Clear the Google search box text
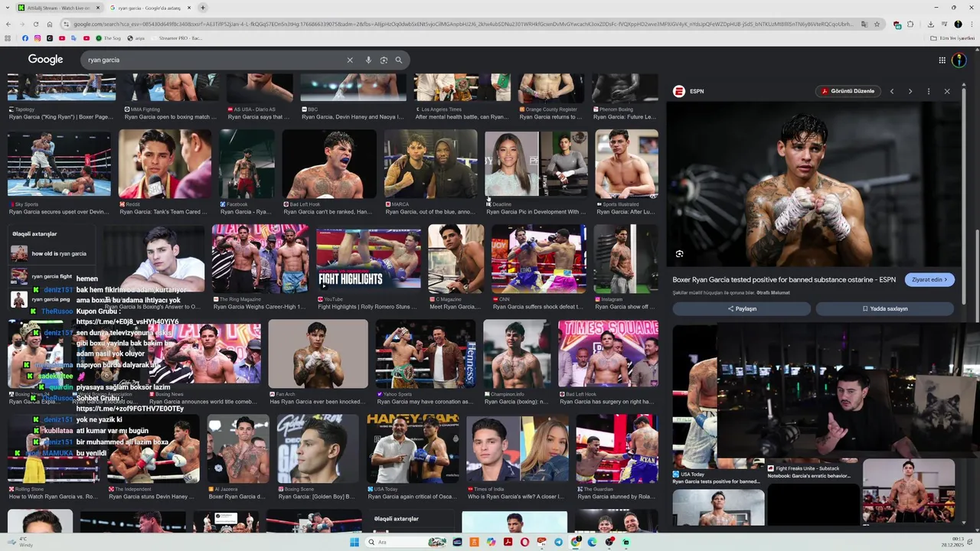980x551 pixels. tap(350, 60)
